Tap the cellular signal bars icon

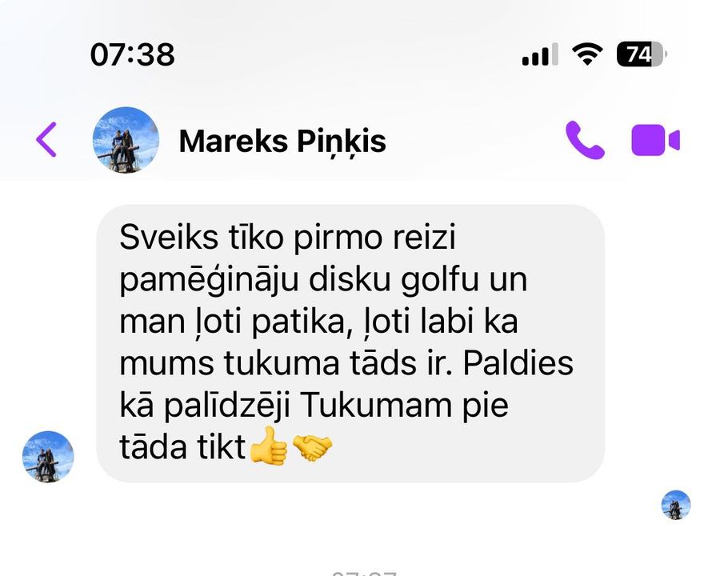point(540,54)
